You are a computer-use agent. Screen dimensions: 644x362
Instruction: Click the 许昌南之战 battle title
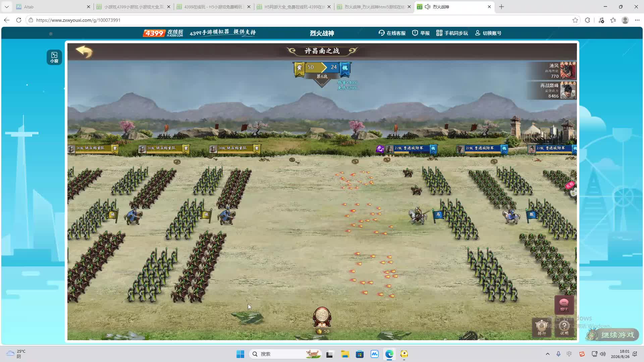(322, 51)
